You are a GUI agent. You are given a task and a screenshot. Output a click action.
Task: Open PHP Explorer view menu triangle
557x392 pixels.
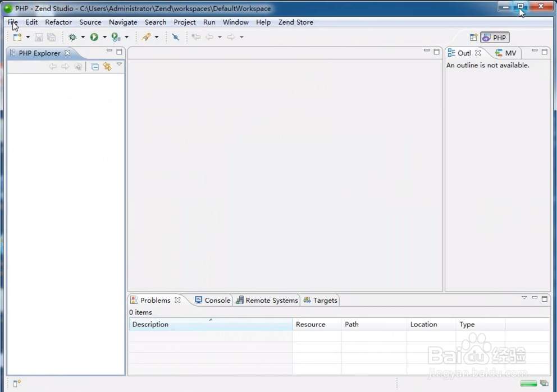(x=119, y=65)
